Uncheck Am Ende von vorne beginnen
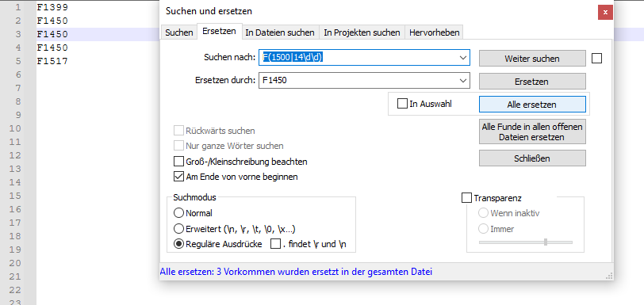The width and height of the screenshot is (644, 305). pyautogui.click(x=178, y=177)
